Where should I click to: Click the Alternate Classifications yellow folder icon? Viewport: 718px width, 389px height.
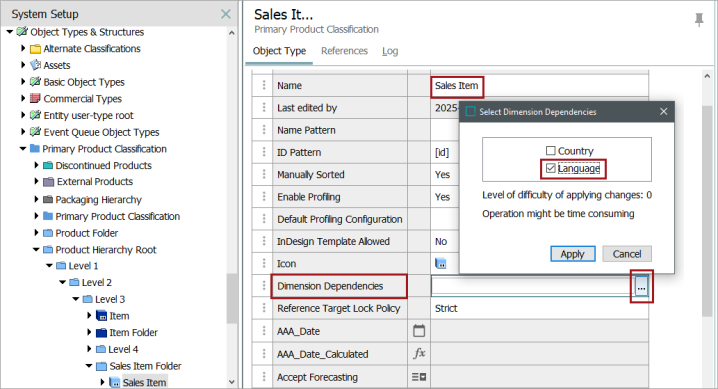click(35, 49)
